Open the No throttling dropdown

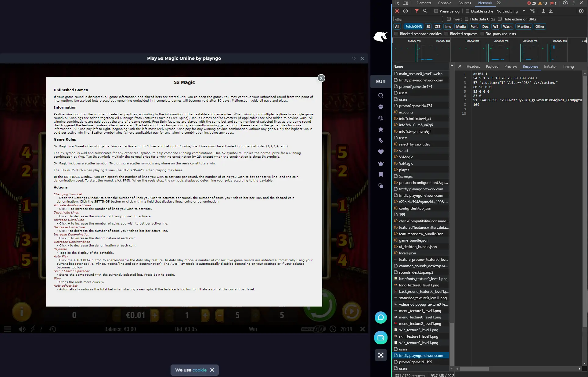click(x=511, y=11)
